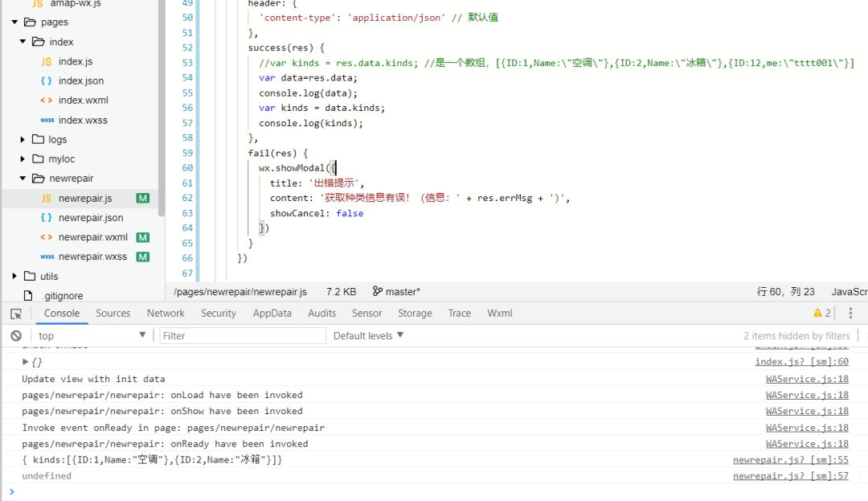Screen dimensions: 868x501
Task: Collapse the index folder
Action: 23,42
